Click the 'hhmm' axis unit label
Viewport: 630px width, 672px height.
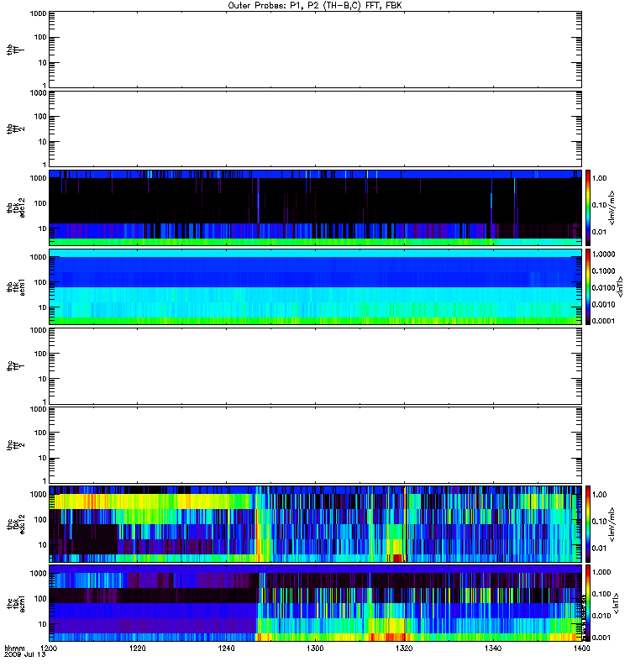tap(14, 648)
